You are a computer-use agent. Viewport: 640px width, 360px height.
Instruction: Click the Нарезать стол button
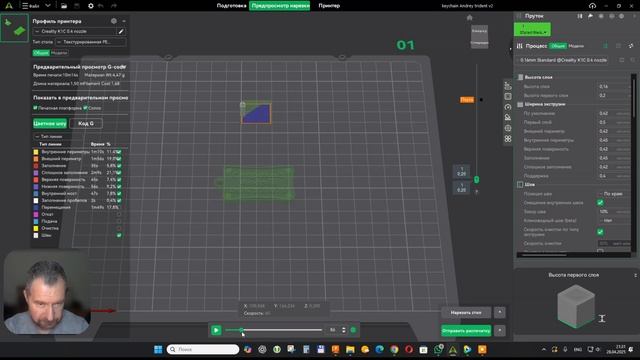pyautogui.click(x=466, y=313)
